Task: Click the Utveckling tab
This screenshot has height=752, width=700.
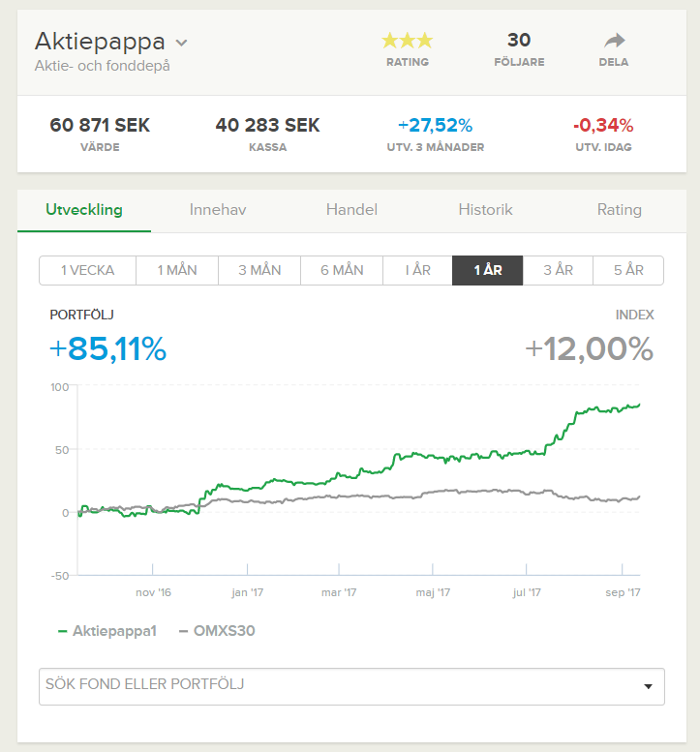Action: tap(84, 210)
